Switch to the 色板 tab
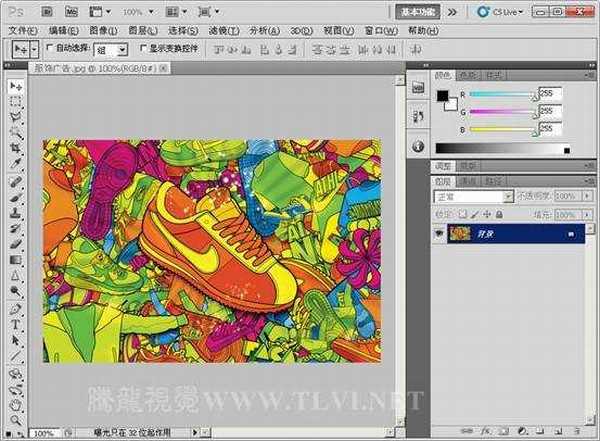600x441 pixels. [469, 75]
